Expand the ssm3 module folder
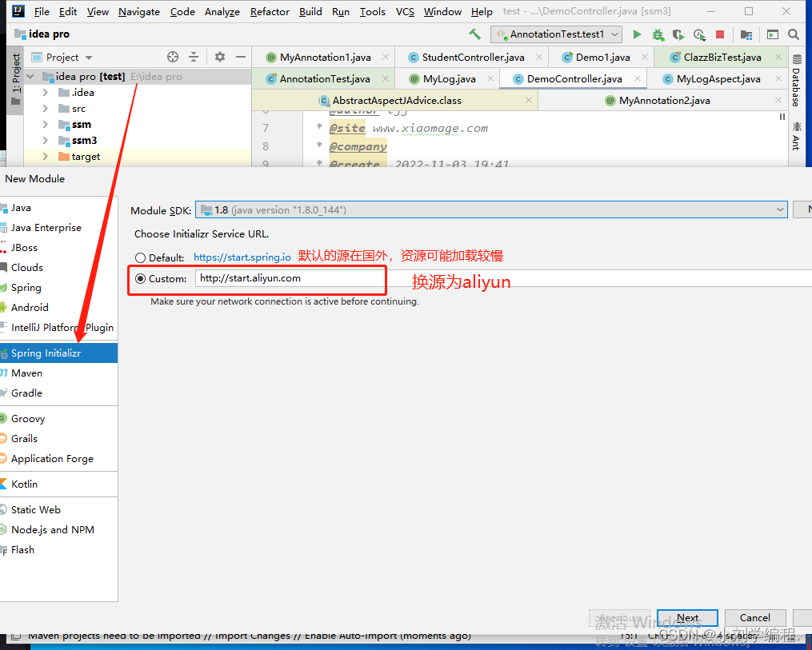 pyautogui.click(x=45, y=141)
